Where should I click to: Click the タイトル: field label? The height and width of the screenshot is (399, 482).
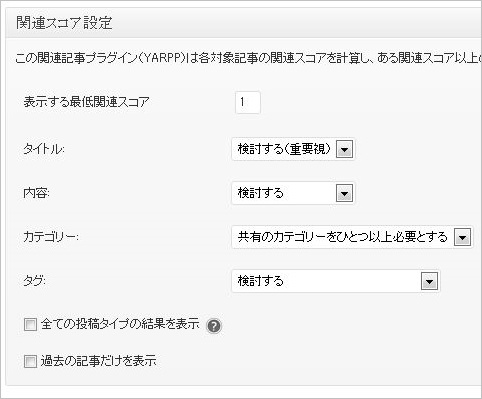pos(44,149)
